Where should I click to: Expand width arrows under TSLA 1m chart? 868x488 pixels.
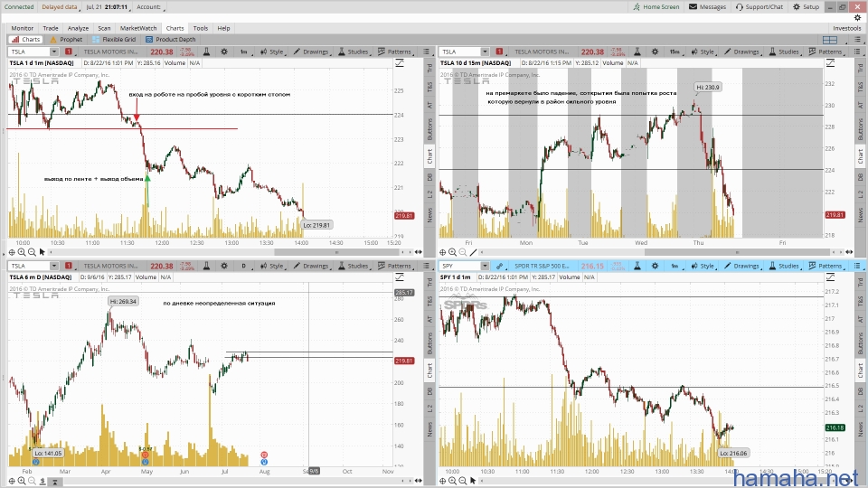[x=419, y=252]
